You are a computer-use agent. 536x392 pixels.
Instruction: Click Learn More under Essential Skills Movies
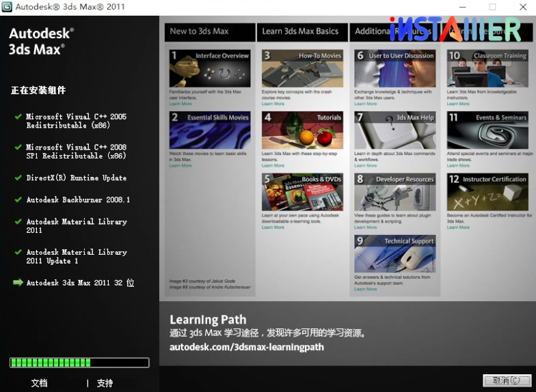coord(180,165)
